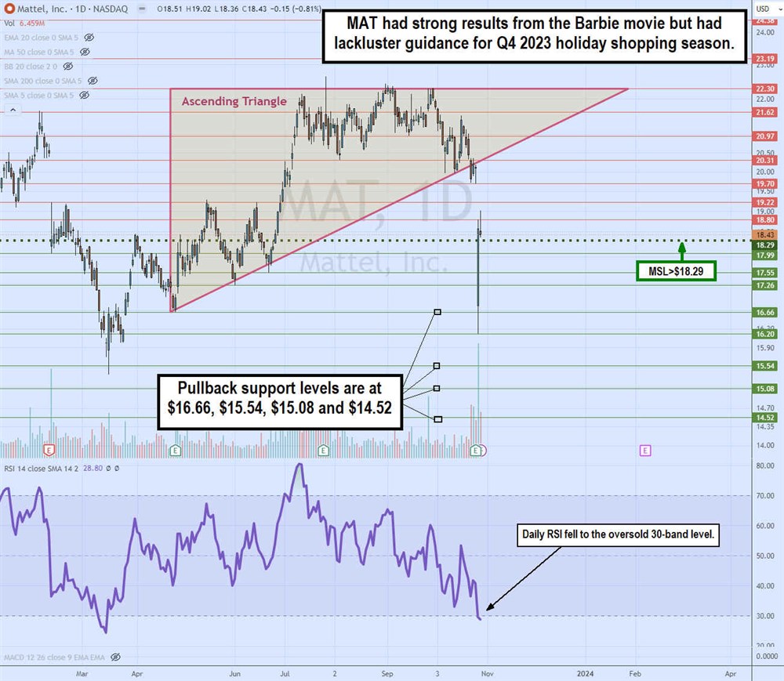Click the Nov label on the time axis
This screenshot has height=681, width=784.
coord(487,673)
